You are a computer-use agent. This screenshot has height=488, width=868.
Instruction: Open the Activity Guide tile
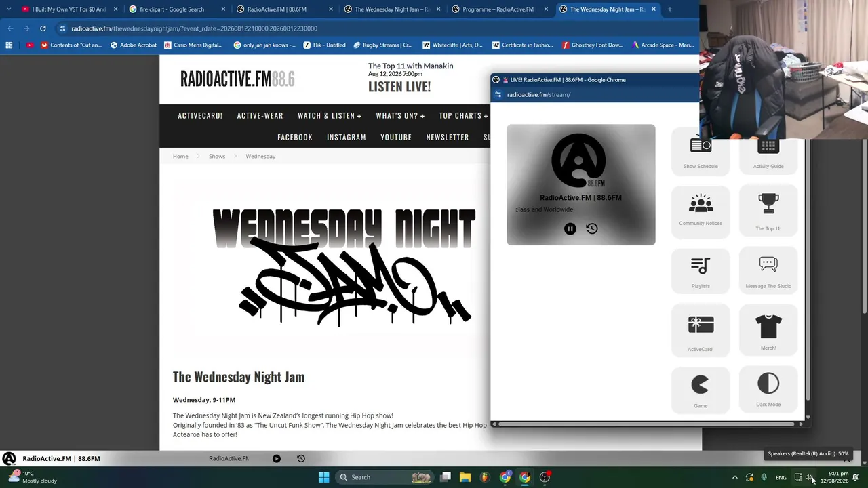(x=768, y=152)
